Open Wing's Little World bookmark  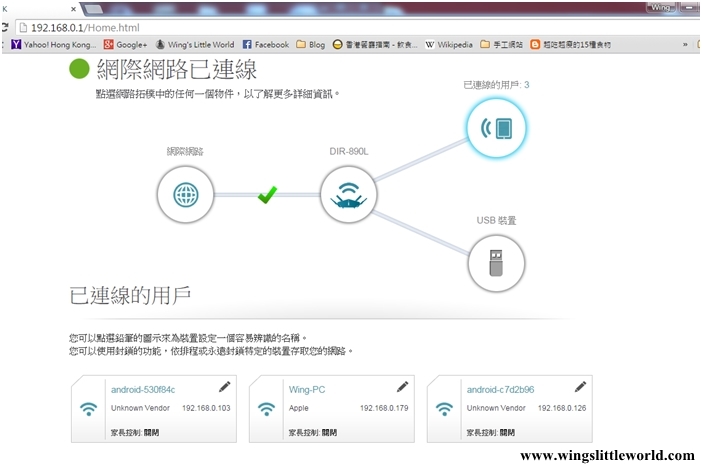[194, 45]
